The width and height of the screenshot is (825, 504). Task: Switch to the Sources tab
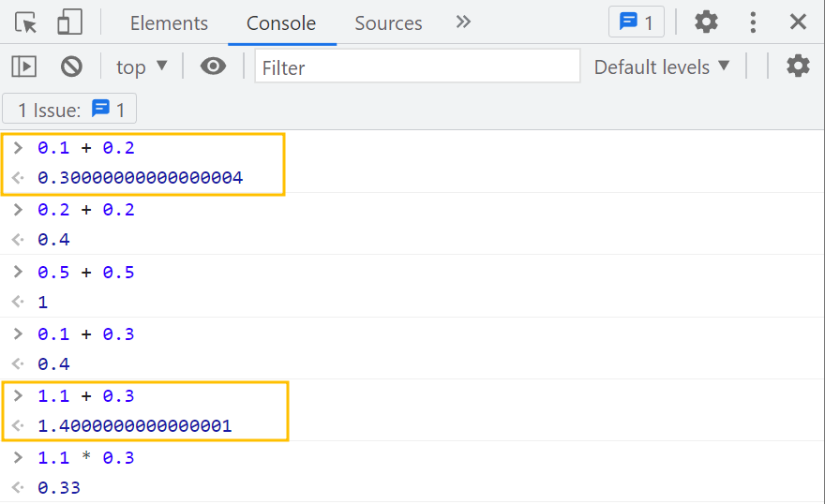(388, 23)
